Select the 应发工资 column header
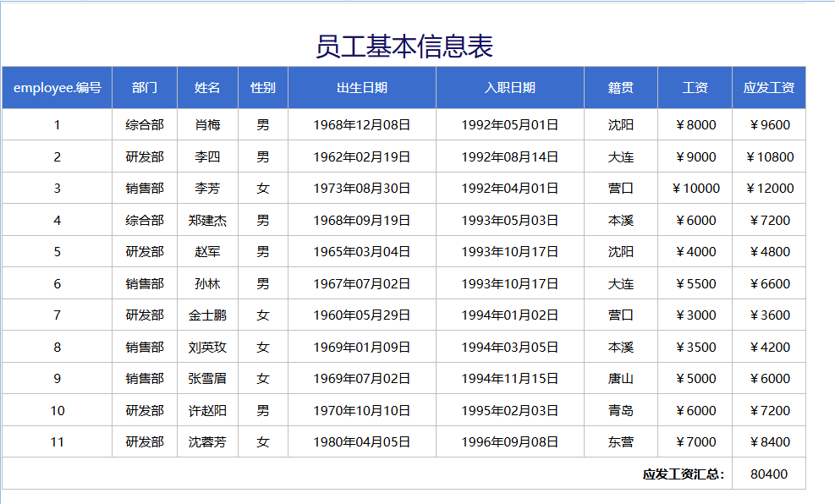Image resolution: width=835 pixels, height=504 pixels. 769,88
